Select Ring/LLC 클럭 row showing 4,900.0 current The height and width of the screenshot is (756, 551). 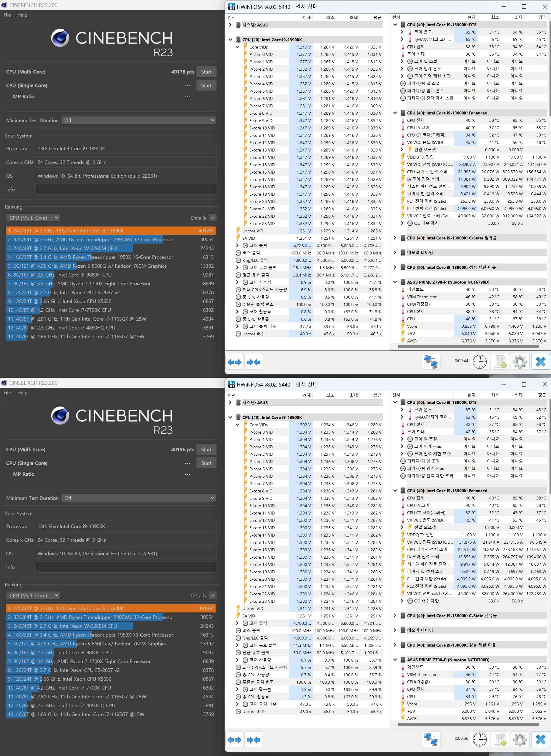309,260
